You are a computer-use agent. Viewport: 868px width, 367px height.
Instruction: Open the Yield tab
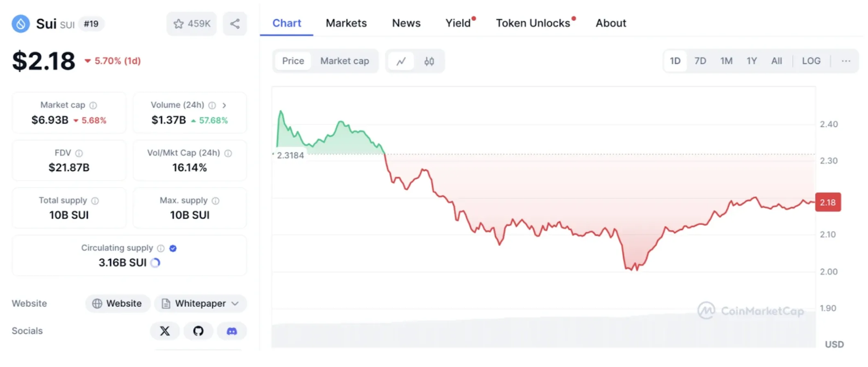click(459, 23)
